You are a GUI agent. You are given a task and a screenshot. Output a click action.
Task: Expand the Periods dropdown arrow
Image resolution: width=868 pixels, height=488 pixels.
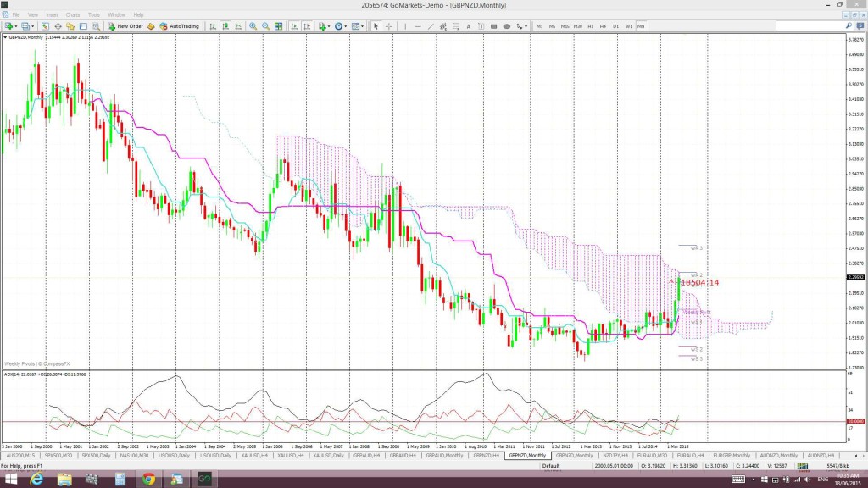click(x=346, y=26)
